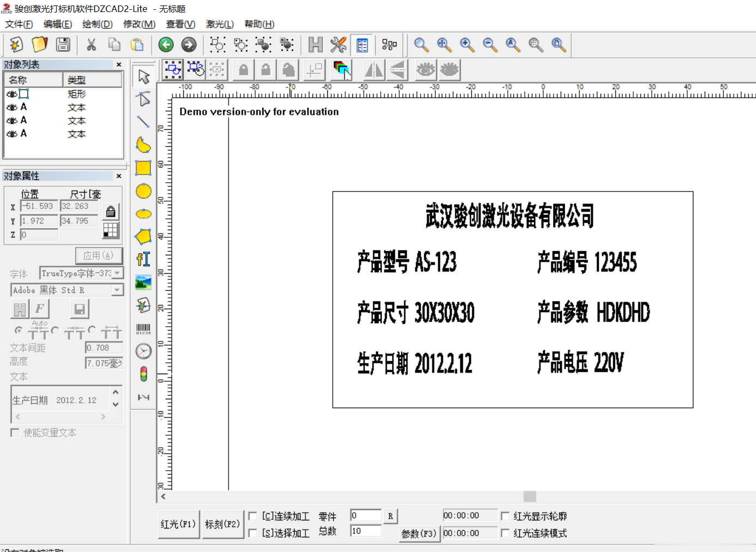Select the yellow polygon tool

coord(143,237)
